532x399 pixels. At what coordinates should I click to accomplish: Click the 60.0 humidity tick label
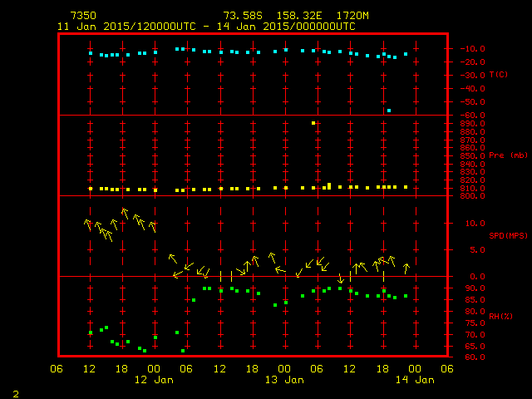pyautogui.click(x=475, y=357)
